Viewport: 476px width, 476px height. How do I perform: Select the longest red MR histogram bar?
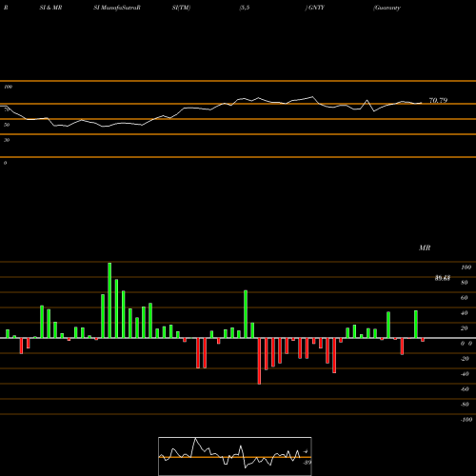click(x=259, y=361)
